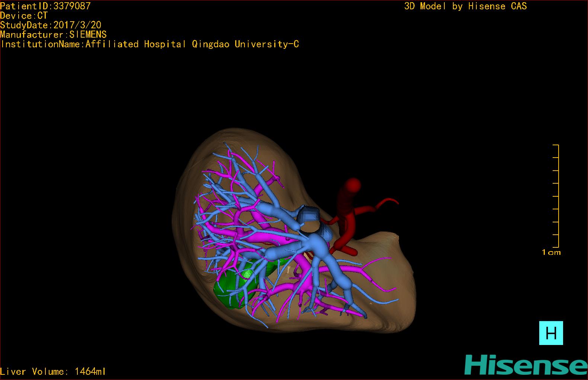Screen dimensions: 588x380
Task: Click the yellow 1 cm scale ruler
Action: (556, 196)
